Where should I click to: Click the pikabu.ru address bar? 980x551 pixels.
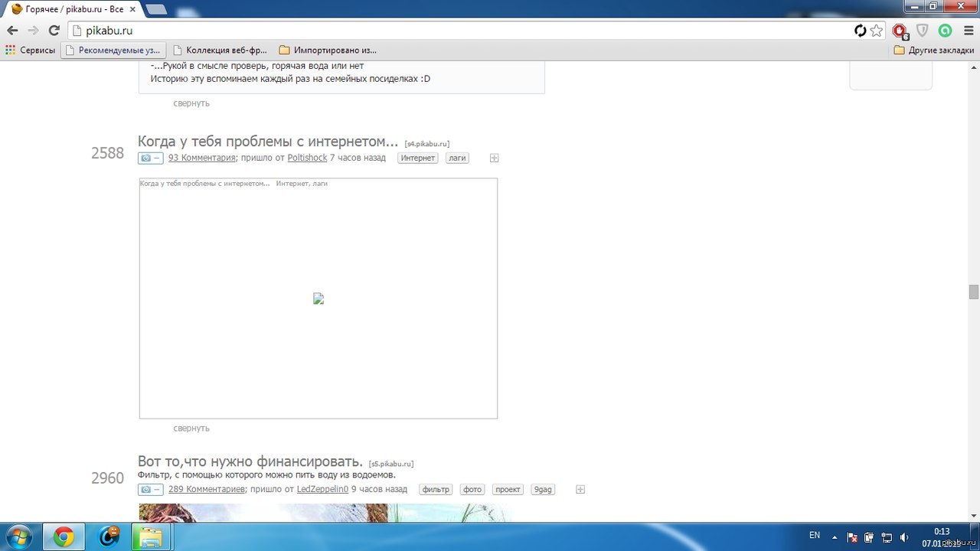[459, 31]
